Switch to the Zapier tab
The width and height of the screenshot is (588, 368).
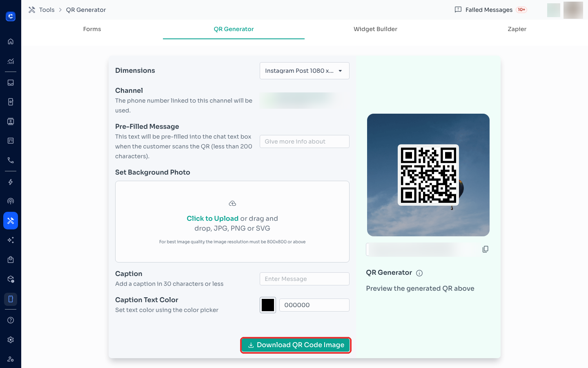click(x=517, y=29)
